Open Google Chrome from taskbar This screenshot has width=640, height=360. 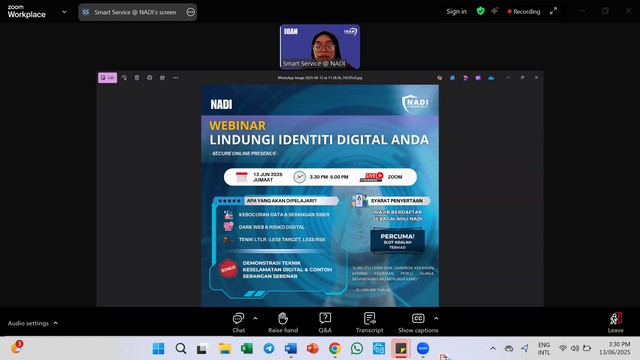335,349
